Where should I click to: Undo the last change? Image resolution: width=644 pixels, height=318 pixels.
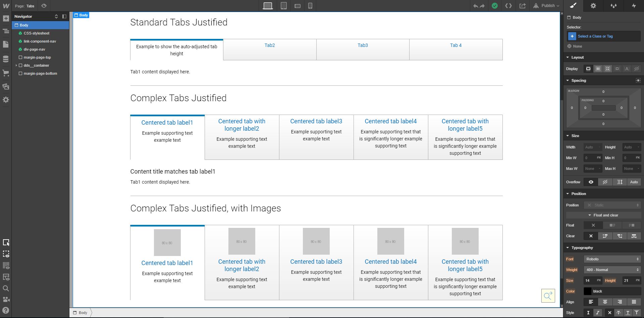click(x=476, y=6)
